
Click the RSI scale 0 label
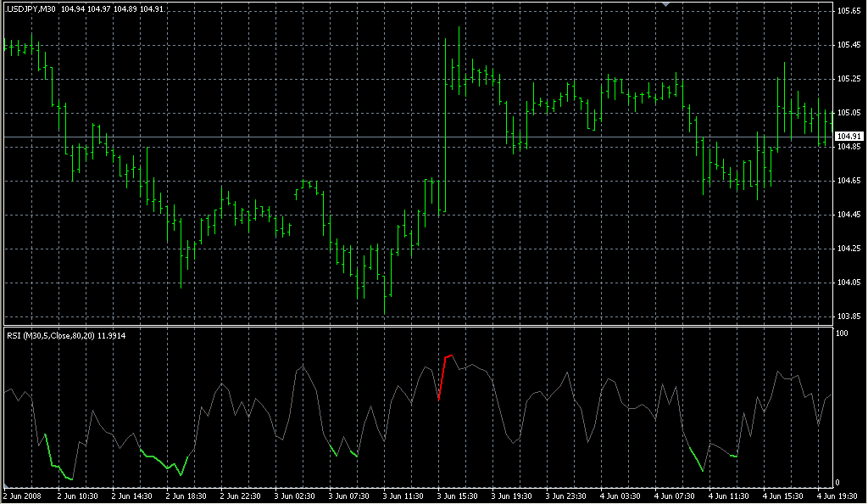point(837,483)
